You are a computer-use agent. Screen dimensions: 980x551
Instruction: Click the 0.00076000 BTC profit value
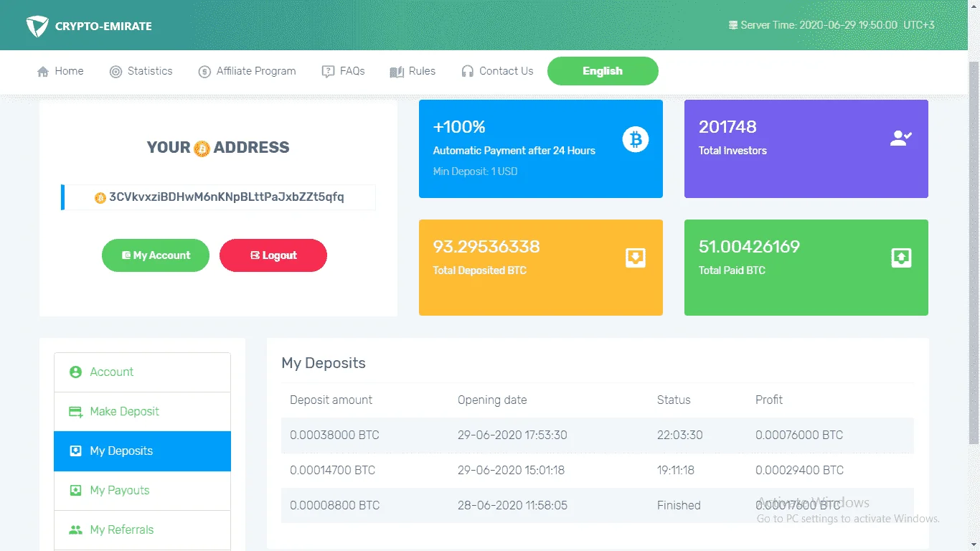pos(799,435)
